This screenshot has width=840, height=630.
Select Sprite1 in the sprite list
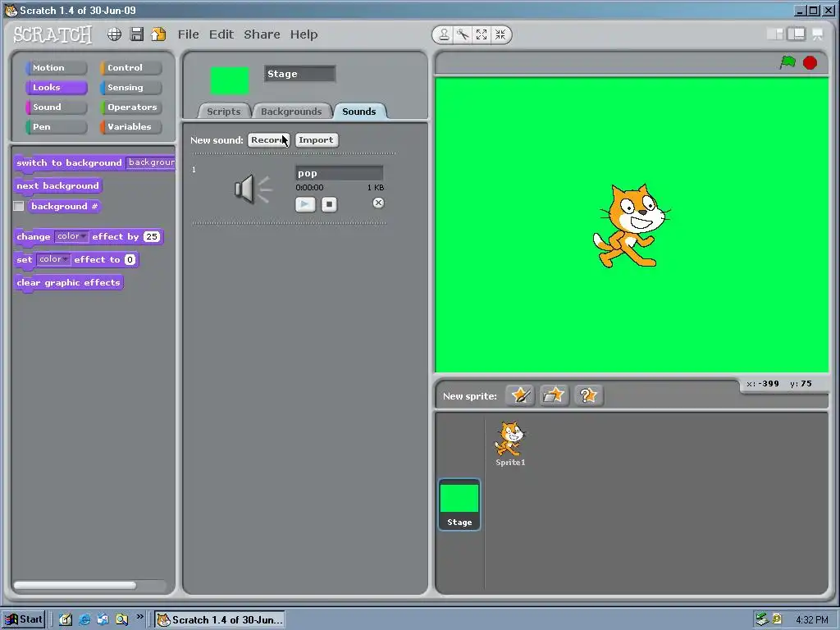click(510, 444)
